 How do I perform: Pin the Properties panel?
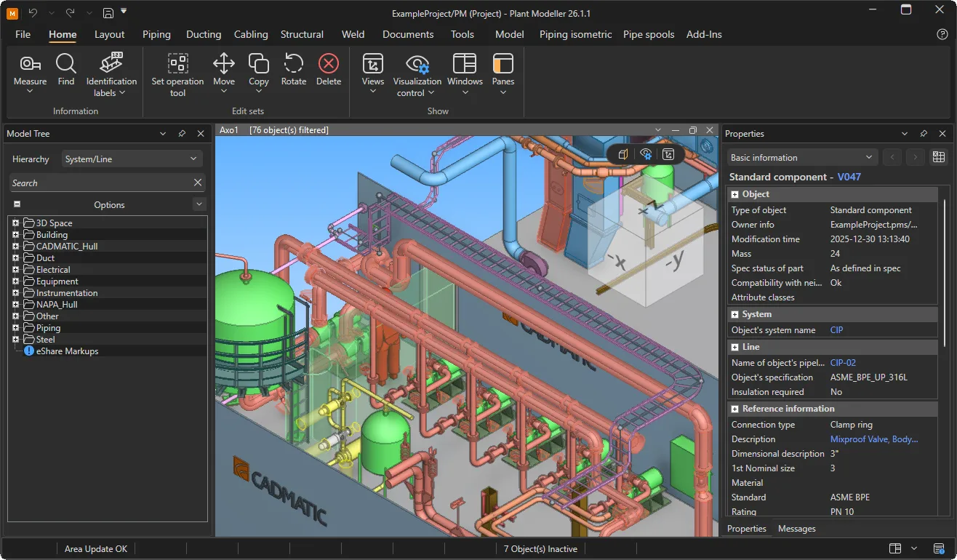[924, 134]
